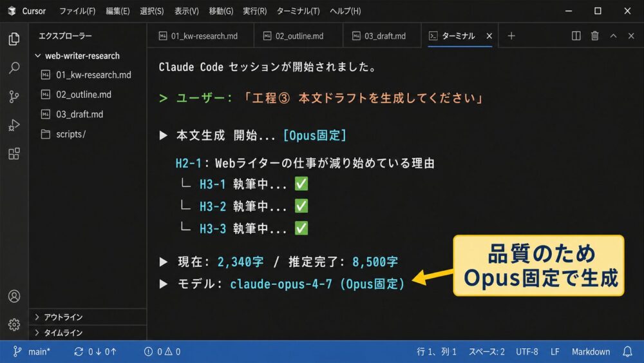Open the Extensions blocks icon
This screenshot has width=644, height=363.
click(14, 153)
